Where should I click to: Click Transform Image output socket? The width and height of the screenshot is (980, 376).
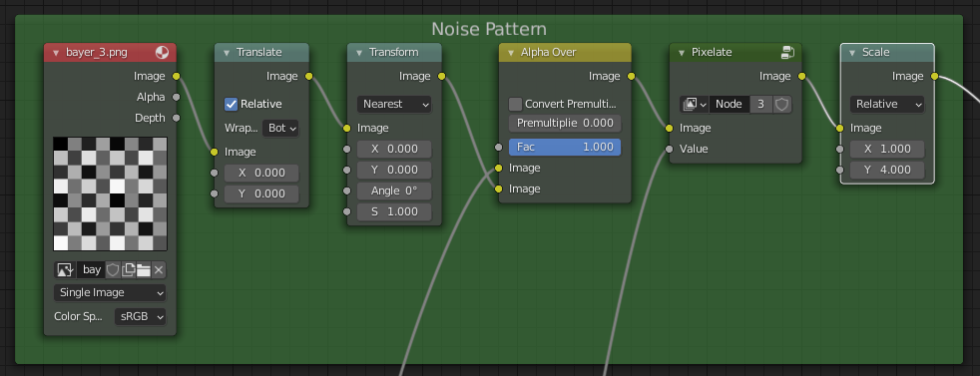pos(442,76)
